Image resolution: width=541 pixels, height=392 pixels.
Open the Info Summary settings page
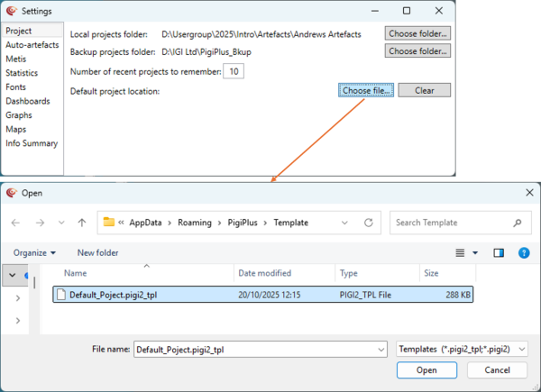click(32, 143)
